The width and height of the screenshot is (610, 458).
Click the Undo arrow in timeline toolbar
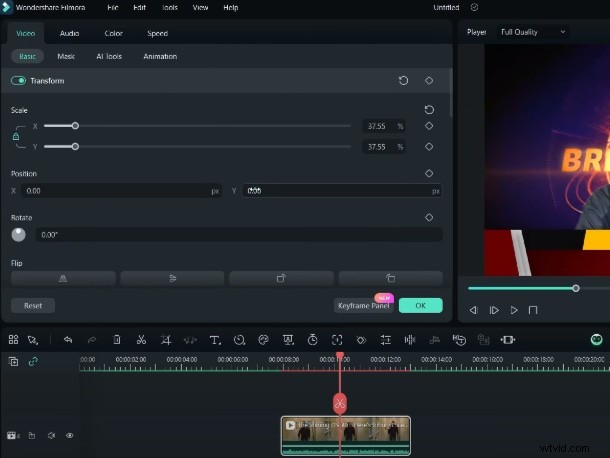67,340
